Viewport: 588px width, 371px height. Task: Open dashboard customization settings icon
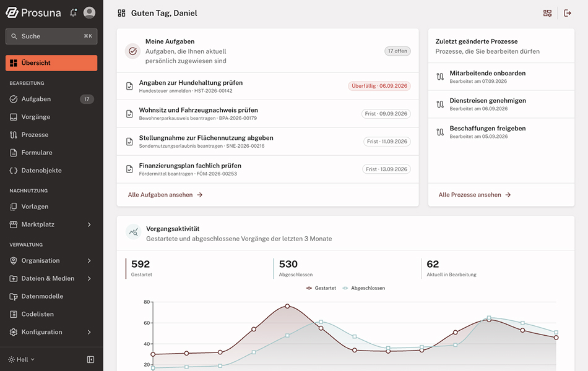click(548, 13)
